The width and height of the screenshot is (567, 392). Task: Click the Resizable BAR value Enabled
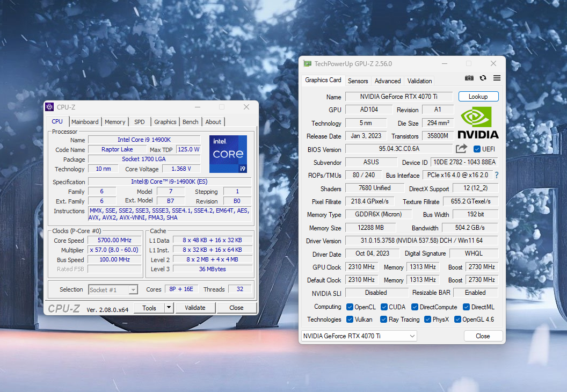(476, 293)
